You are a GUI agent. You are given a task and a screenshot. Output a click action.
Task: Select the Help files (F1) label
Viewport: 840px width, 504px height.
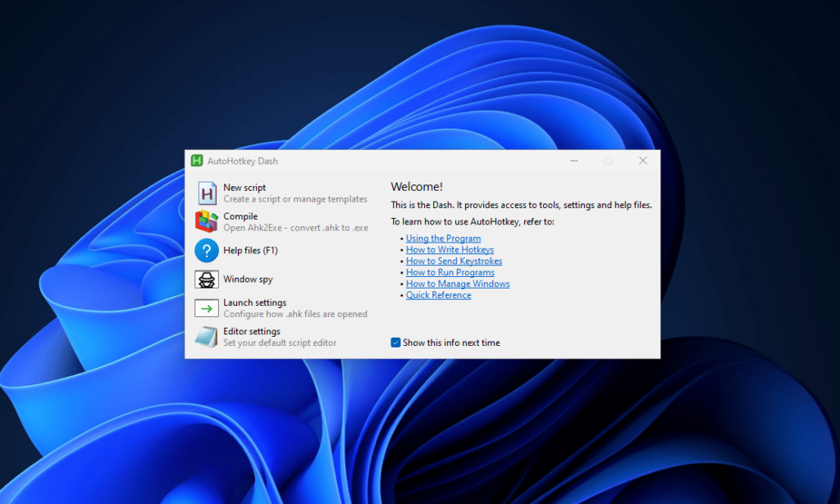(250, 251)
